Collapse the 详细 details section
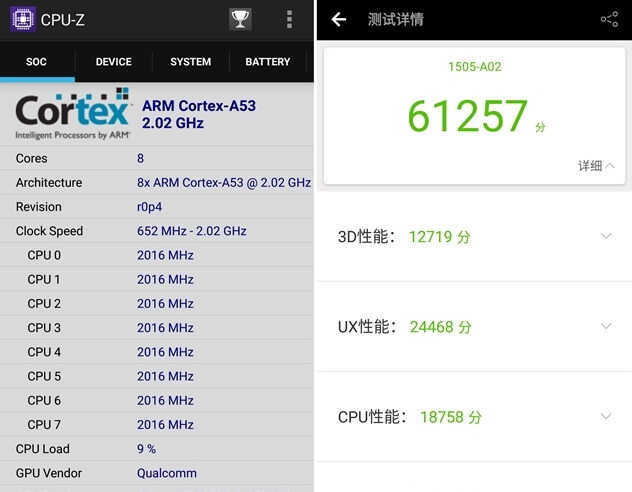Image resolution: width=632 pixels, height=492 pixels. point(596,166)
